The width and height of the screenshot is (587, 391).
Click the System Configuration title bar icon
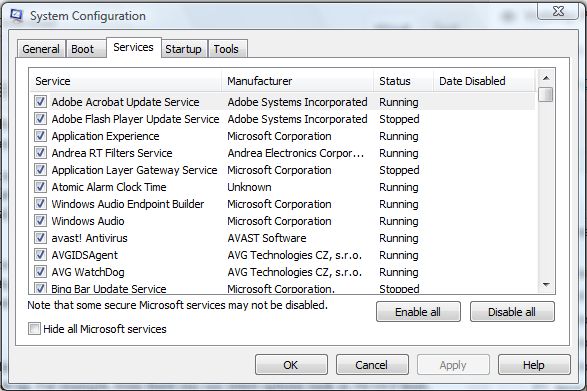[x=17, y=16]
